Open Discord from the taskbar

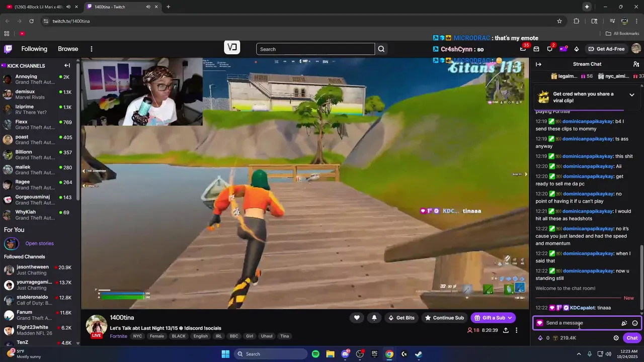point(345,354)
